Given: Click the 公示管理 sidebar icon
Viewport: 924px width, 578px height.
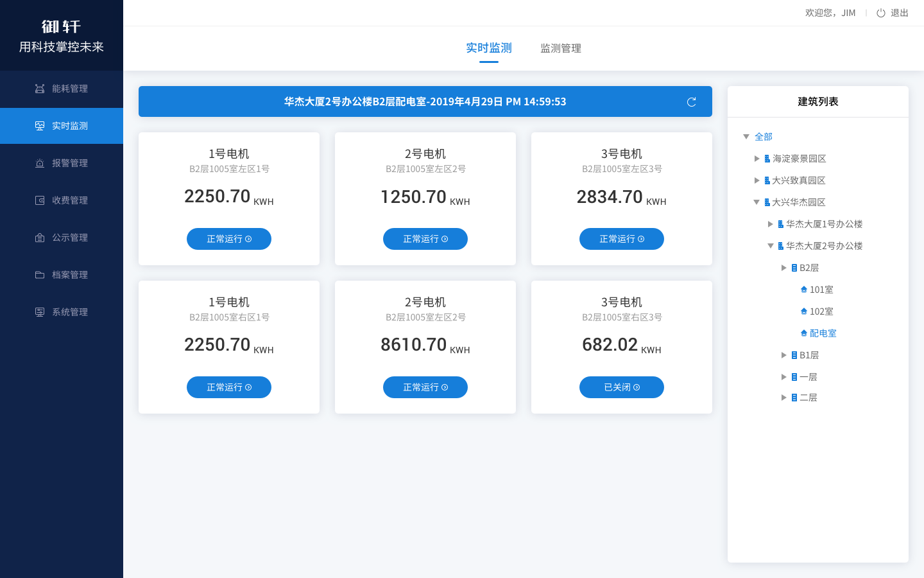Looking at the screenshot, I should pos(40,238).
